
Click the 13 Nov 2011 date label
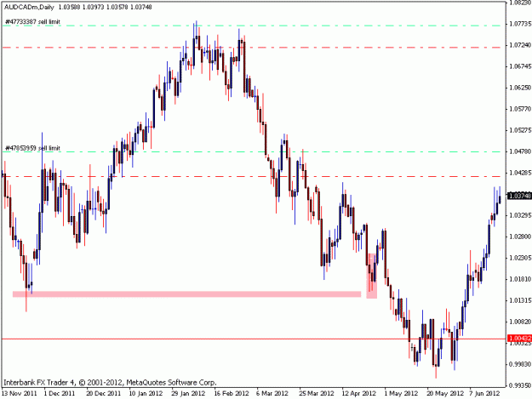(x=19, y=394)
